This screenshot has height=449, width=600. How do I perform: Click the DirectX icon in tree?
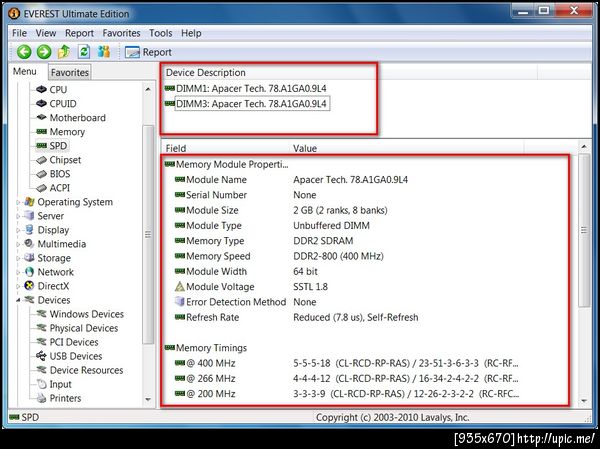[x=29, y=286]
